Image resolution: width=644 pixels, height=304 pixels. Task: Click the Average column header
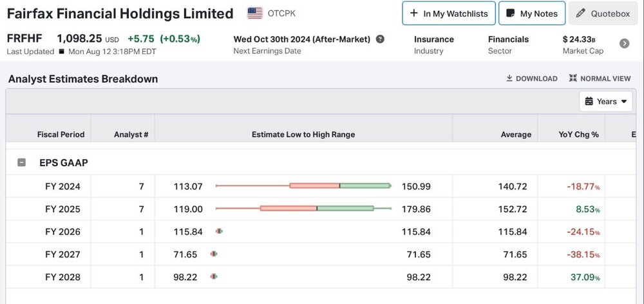(516, 135)
